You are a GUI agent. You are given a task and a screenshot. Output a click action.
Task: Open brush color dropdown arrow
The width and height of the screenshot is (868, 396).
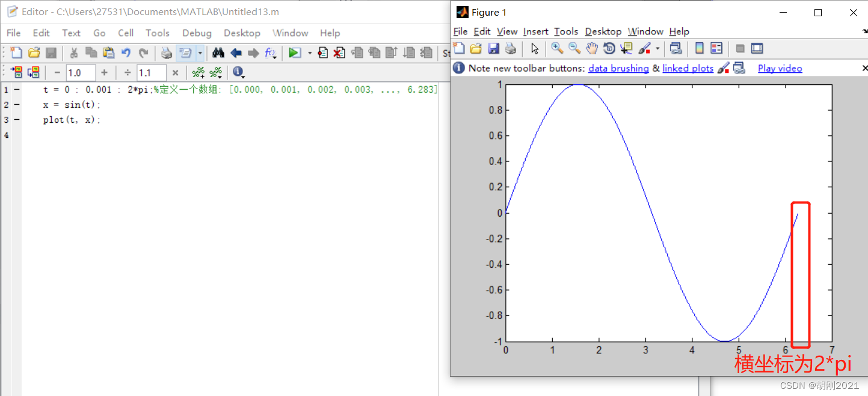657,49
